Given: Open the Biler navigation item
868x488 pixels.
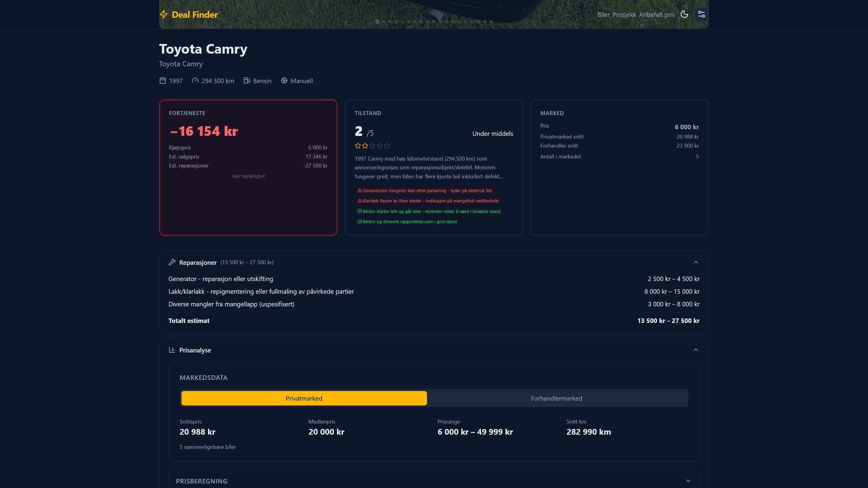Looking at the screenshot, I should click(603, 14).
